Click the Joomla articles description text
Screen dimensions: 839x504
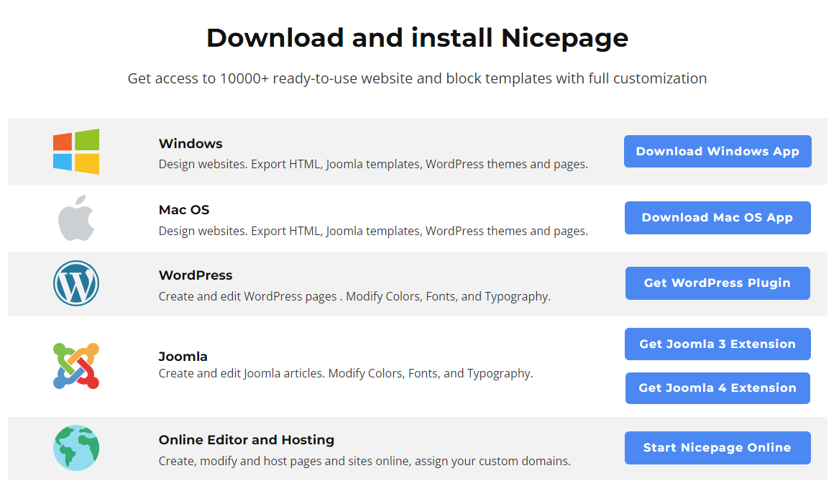(345, 374)
